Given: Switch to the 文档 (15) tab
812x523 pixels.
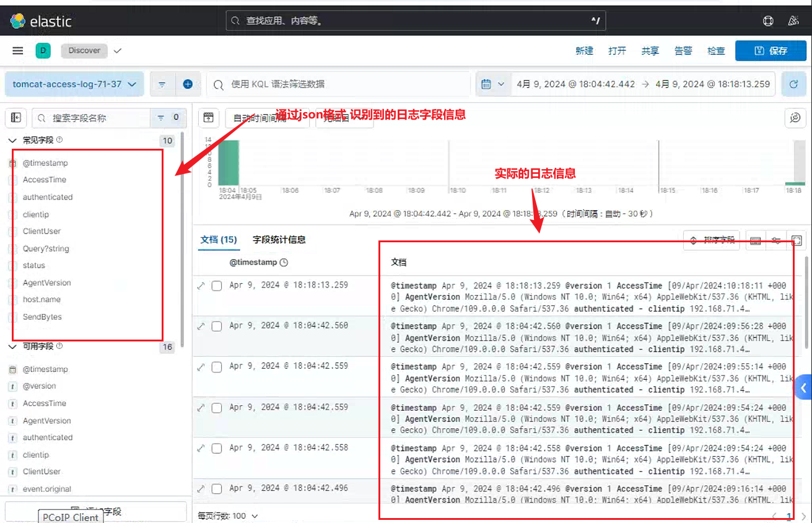Looking at the screenshot, I should [x=219, y=240].
